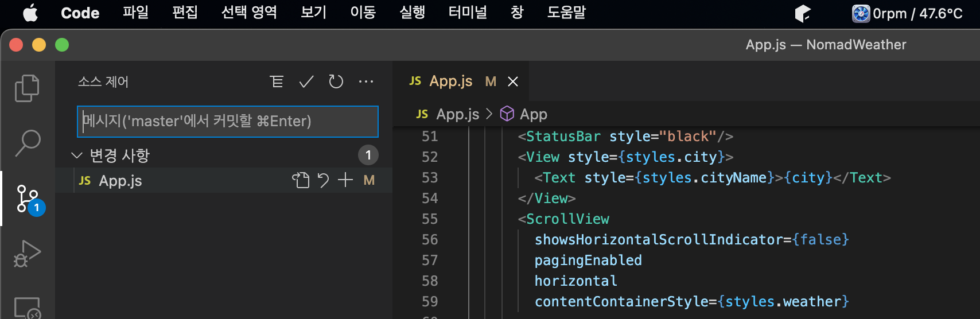This screenshot has width=980, height=319.
Task: Open the Run and Debug view
Action: tap(27, 253)
